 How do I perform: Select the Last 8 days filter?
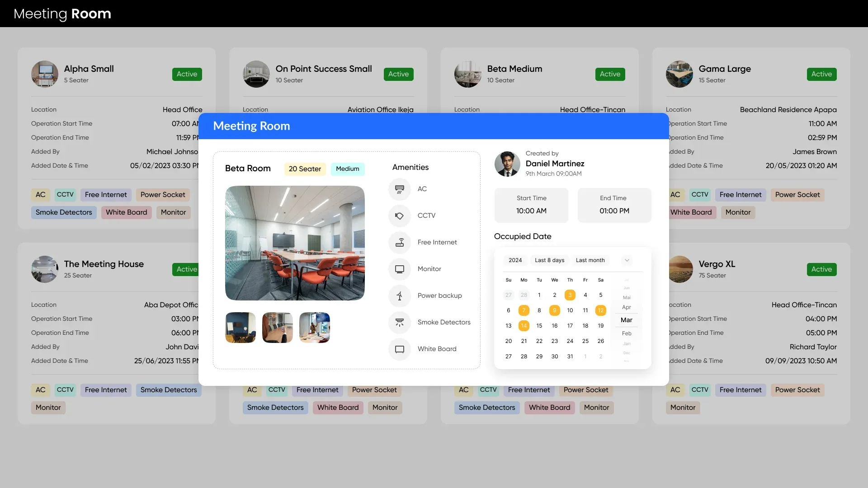click(x=549, y=260)
